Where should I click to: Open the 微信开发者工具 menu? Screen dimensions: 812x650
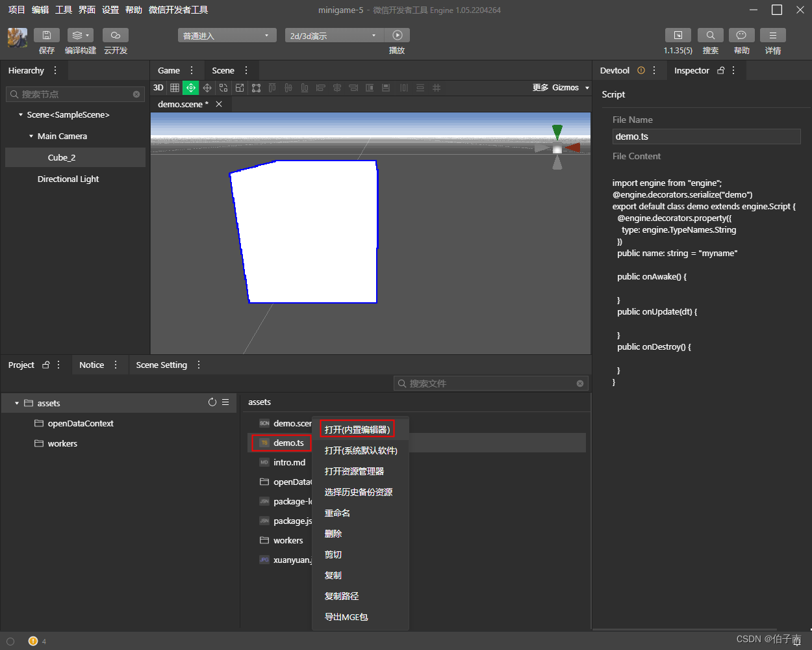(179, 10)
